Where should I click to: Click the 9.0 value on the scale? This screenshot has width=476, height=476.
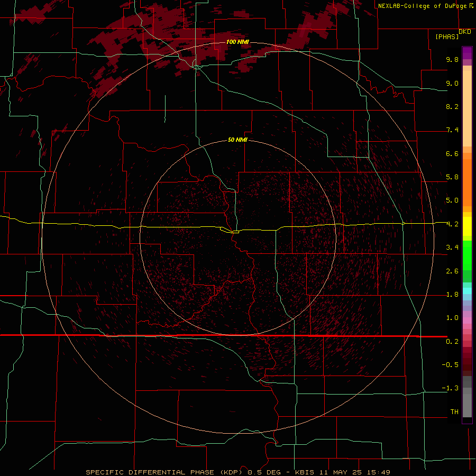(452, 83)
